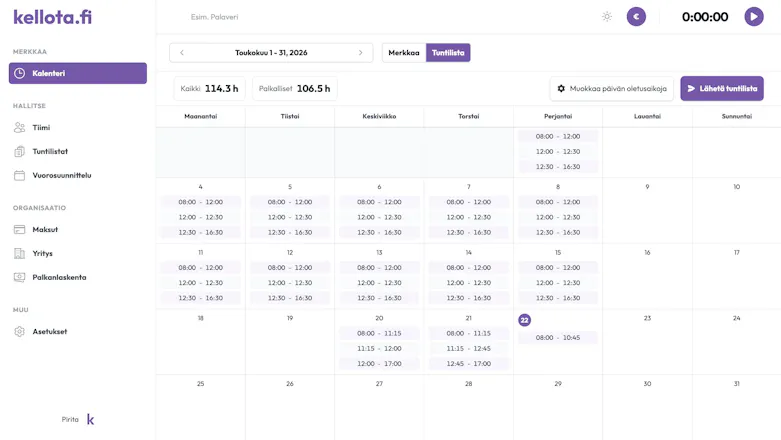The width and height of the screenshot is (781, 440).
Task: Open 08:00 - 12:00 entry on Monday 11
Action: [x=200, y=268]
